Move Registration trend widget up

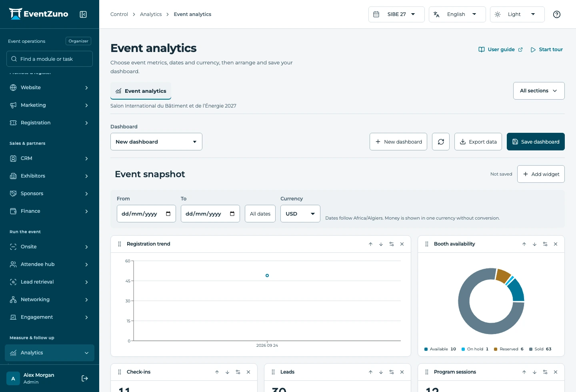pyautogui.click(x=370, y=244)
